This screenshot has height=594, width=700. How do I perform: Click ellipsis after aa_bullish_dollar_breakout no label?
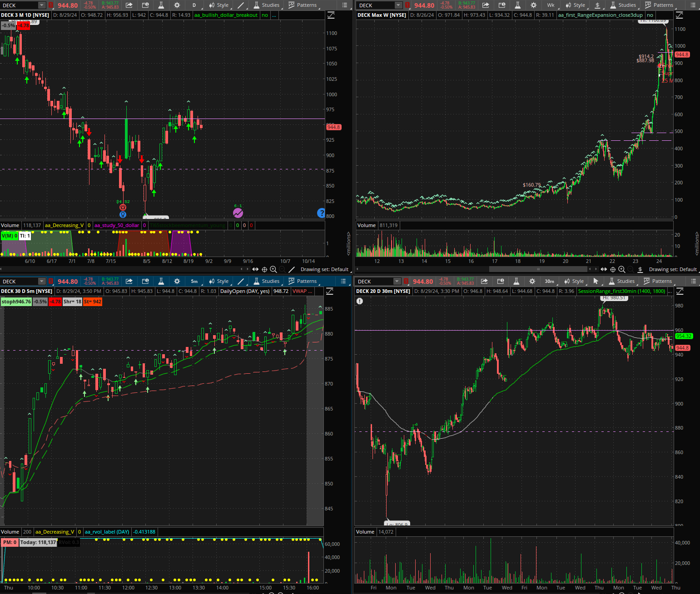click(274, 15)
